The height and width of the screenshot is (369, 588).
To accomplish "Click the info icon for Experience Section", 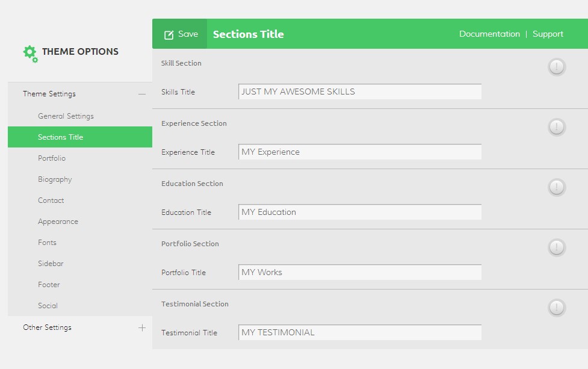I will tap(557, 127).
